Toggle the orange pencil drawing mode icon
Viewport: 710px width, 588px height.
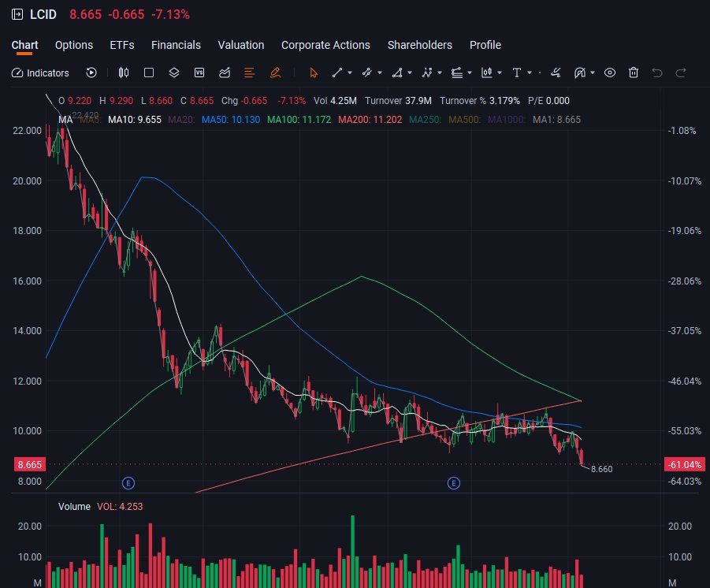[275, 73]
